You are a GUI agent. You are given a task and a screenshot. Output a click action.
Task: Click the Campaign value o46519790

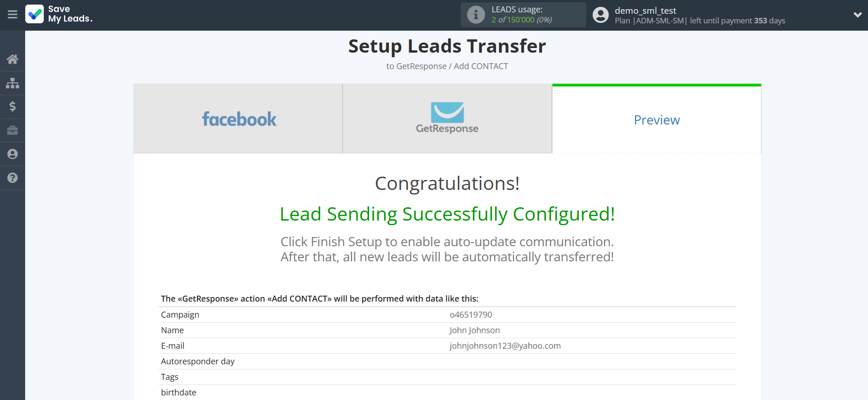pyautogui.click(x=471, y=315)
